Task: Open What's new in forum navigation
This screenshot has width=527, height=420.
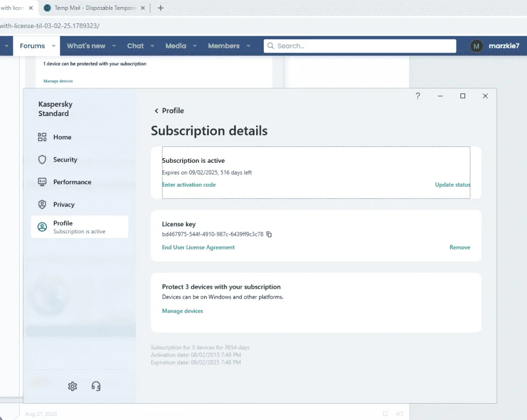Action: [86, 46]
